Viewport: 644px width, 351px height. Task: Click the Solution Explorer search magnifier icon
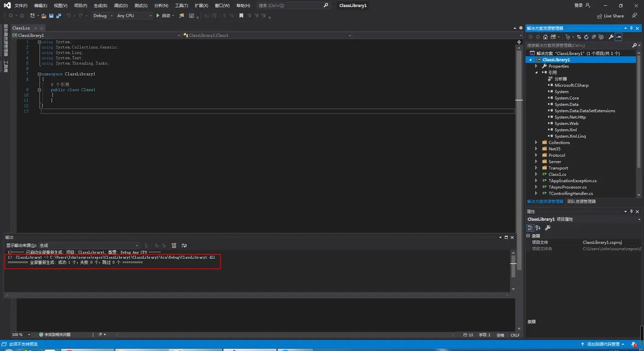pos(634,45)
